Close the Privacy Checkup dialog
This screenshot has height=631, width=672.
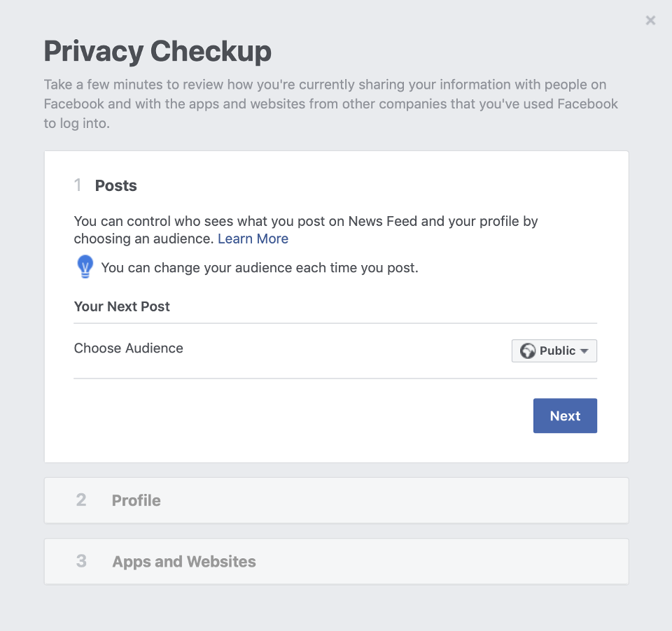click(650, 20)
